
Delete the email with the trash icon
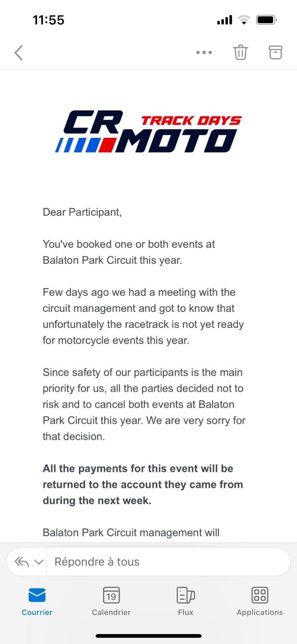click(240, 52)
